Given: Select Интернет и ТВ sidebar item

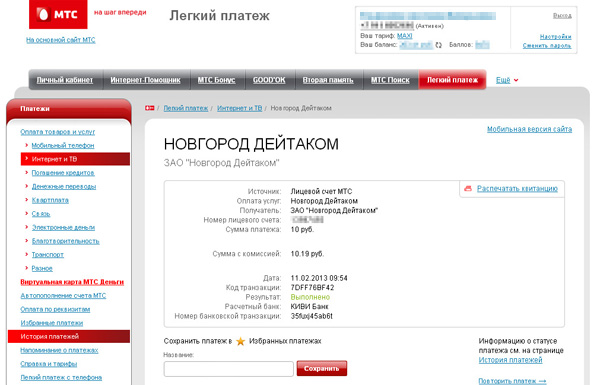Looking at the screenshot, I should (75, 159).
